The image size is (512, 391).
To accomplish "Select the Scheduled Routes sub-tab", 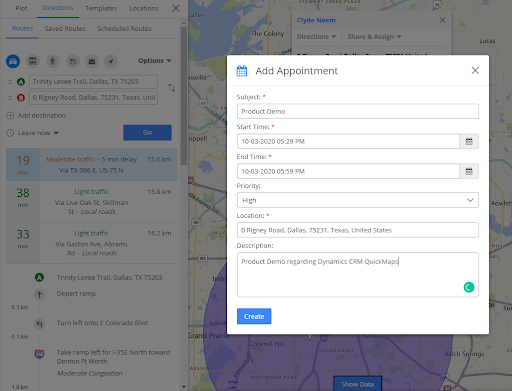I will [124, 29].
